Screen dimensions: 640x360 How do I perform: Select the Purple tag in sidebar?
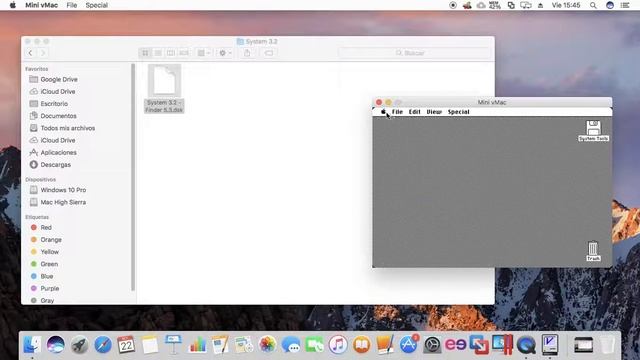pyautogui.click(x=45, y=289)
